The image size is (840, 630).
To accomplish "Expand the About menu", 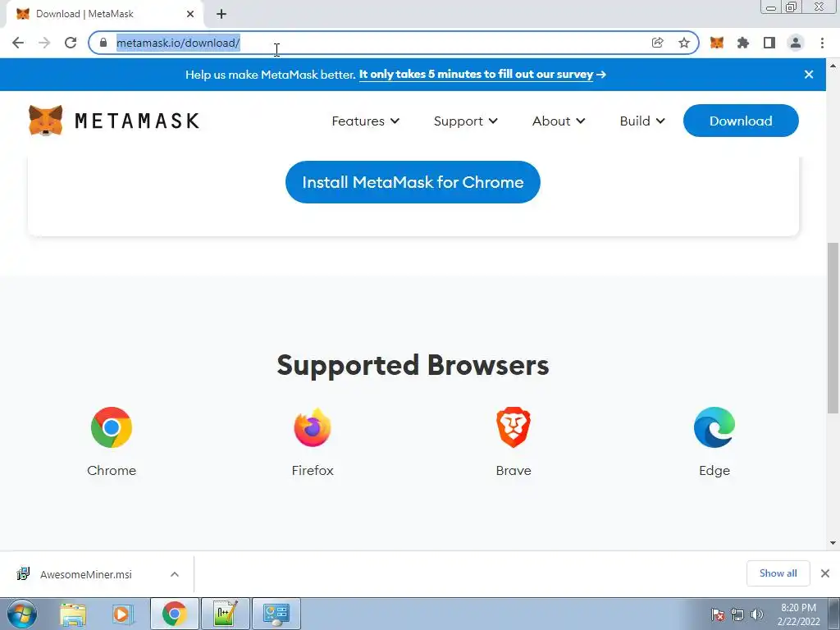I will point(558,121).
